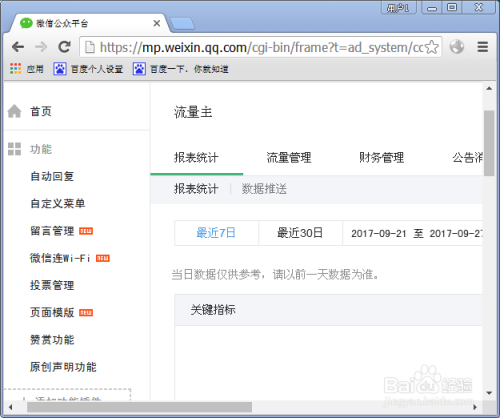Click the 流量主 page title
The height and width of the screenshot is (418, 500).
click(x=193, y=112)
